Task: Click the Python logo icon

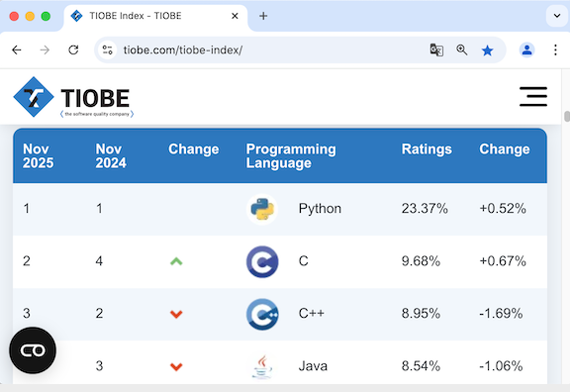Action: [262, 209]
